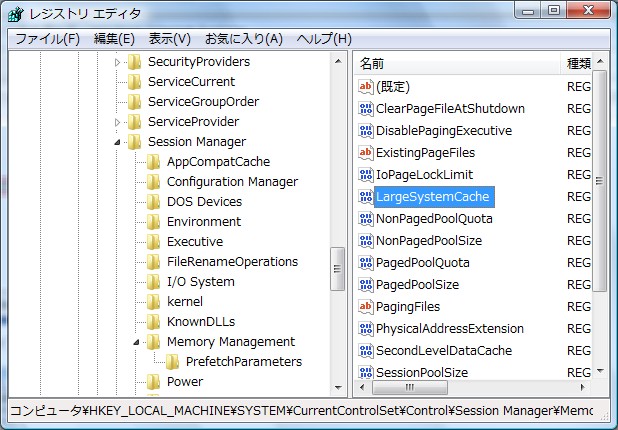Click the tree pane vertical scrollbar thumb
Viewport: 618px width, 430px height.
point(338,268)
